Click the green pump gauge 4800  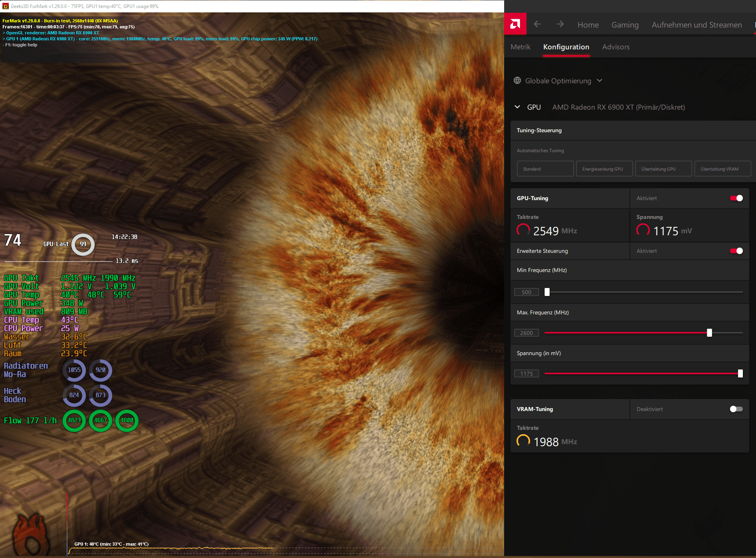(x=127, y=420)
